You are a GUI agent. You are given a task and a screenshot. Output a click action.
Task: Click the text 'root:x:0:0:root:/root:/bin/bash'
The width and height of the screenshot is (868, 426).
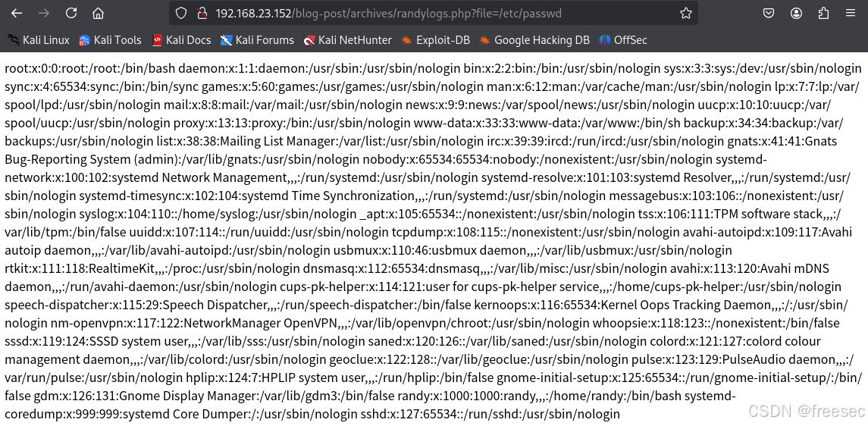90,69
